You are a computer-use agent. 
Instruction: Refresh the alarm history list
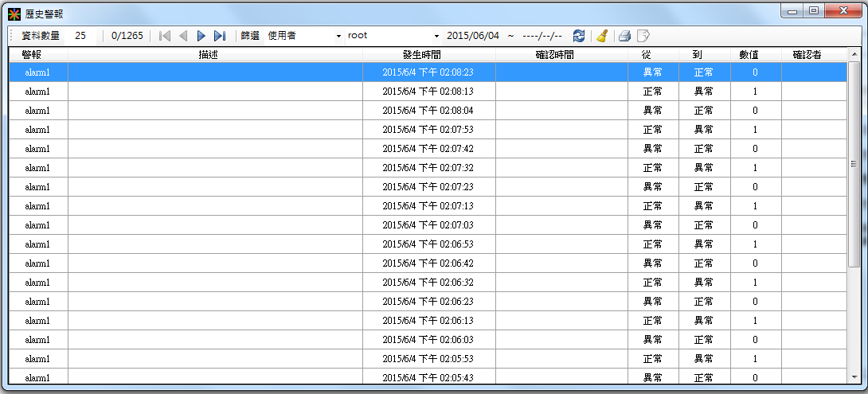pos(579,36)
